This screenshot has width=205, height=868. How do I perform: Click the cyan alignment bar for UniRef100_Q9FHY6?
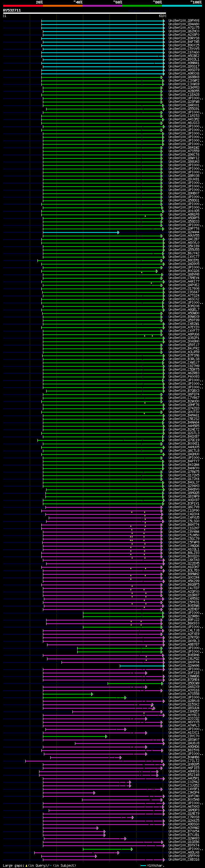coord(103,21)
